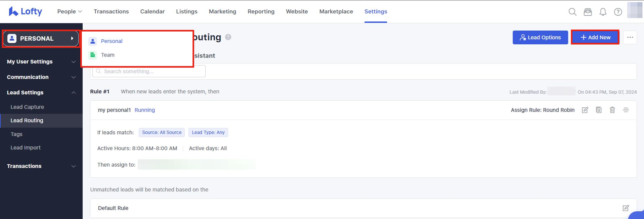The image size is (644, 219).
Task: Expand the Communication section
Action: (41, 77)
